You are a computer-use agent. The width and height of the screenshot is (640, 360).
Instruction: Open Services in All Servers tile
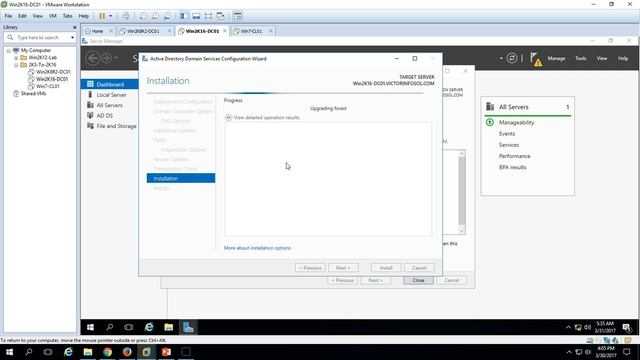point(509,145)
